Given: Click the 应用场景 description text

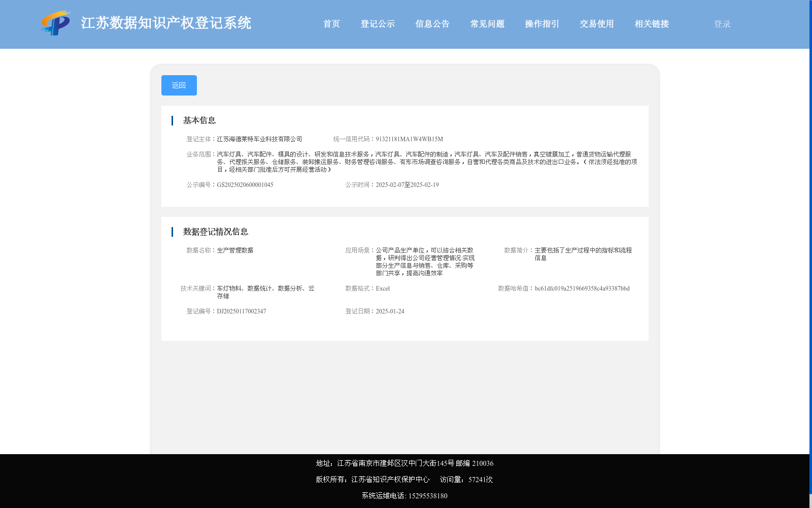Looking at the screenshot, I should pos(425,262).
